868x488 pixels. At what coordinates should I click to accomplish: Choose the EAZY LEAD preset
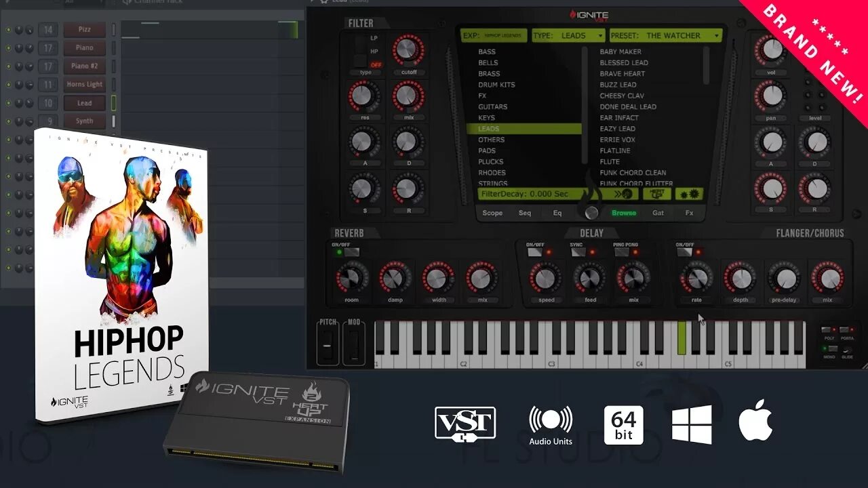617,129
